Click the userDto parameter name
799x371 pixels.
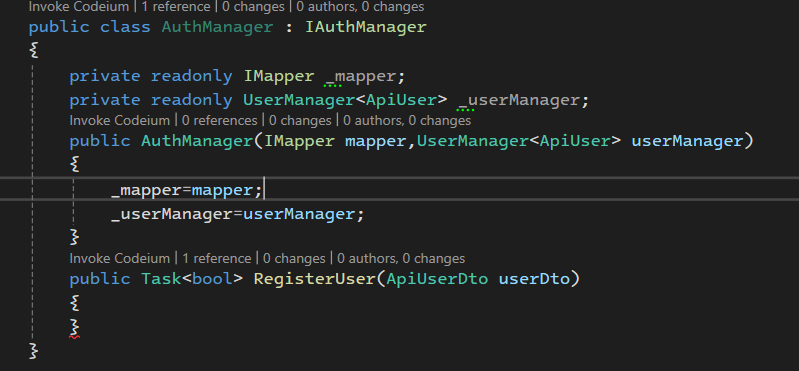[534, 279]
